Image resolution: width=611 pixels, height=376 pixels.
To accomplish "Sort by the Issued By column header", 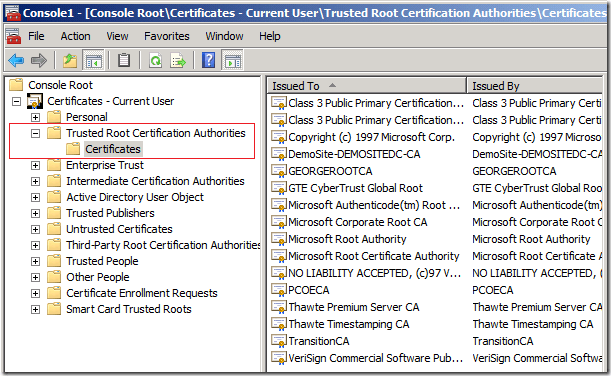I will tap(535, 86).
